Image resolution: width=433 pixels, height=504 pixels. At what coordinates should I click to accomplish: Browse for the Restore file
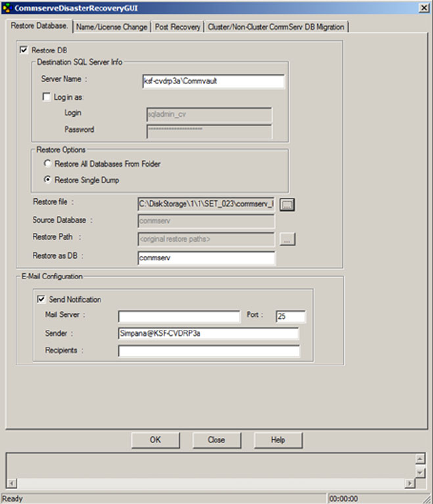pyautogui.click(x=287, y=204)
